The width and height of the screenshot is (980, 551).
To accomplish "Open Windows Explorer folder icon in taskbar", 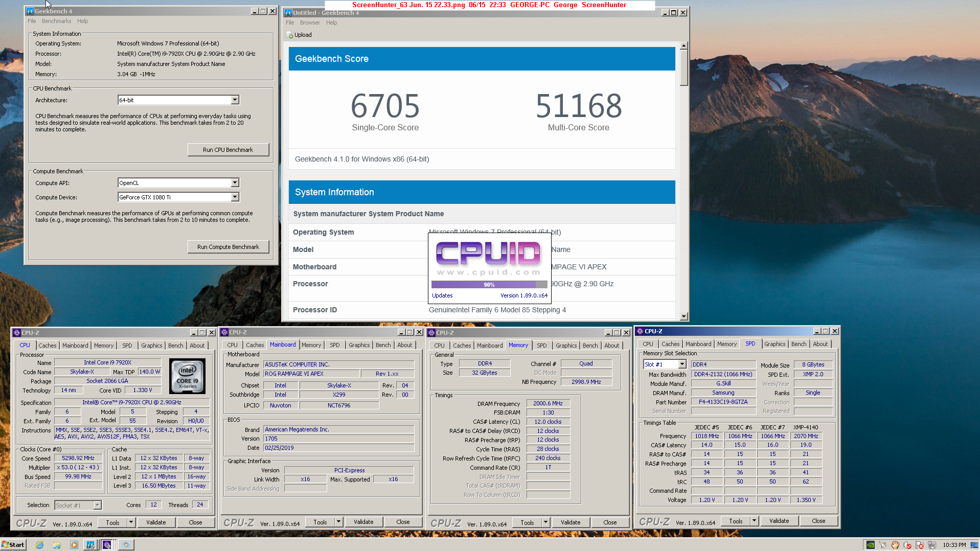I will click(57, 545).
